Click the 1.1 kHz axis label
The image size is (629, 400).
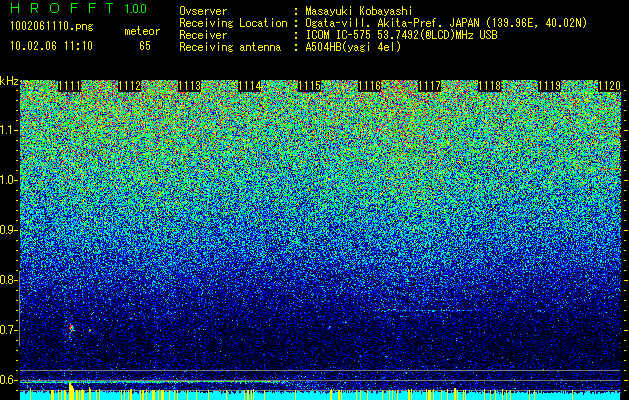(x=8, y=131)
